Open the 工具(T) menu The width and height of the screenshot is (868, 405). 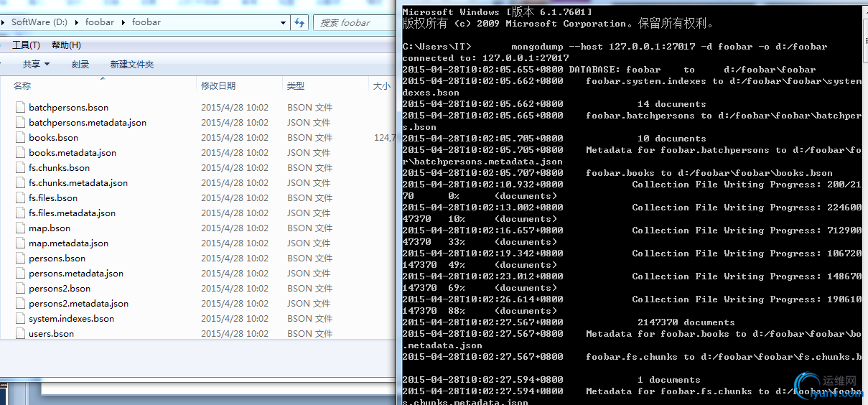coord(26,45)
